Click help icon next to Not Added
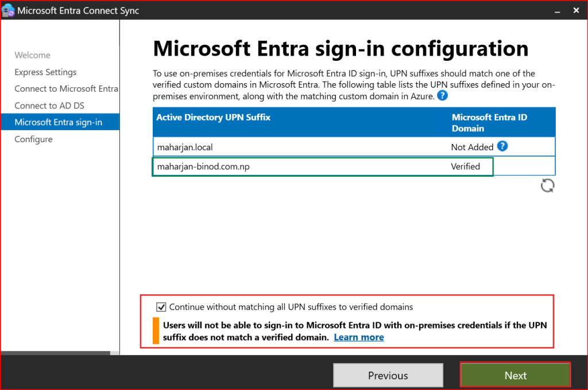 pyautogui.click(x=502, y=146)
